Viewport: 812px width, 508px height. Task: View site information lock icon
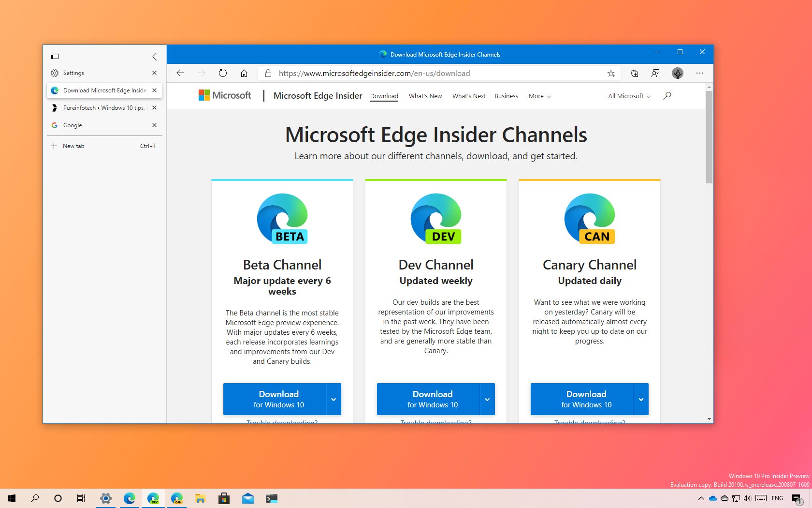268,73
